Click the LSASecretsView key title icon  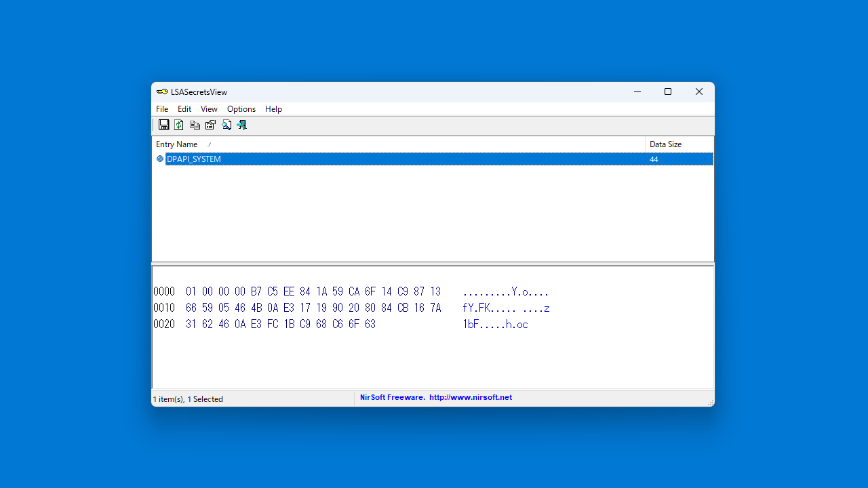(162, 92)
